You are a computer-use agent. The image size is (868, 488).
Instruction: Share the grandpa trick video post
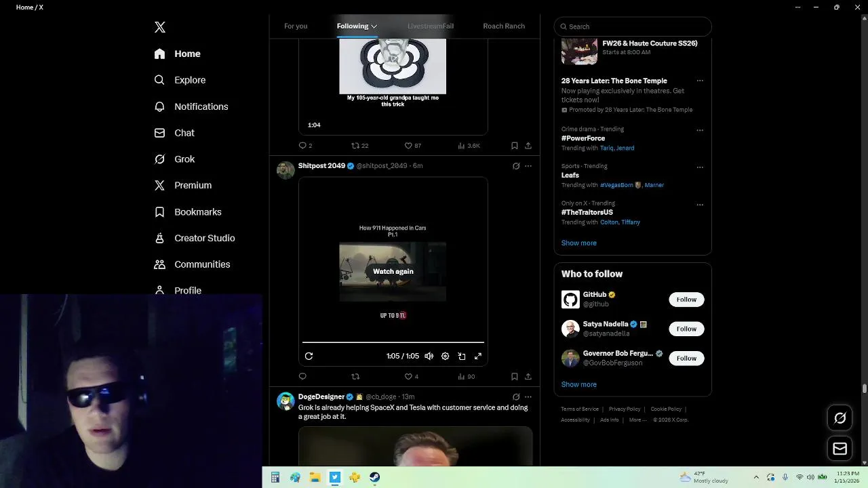528,146
